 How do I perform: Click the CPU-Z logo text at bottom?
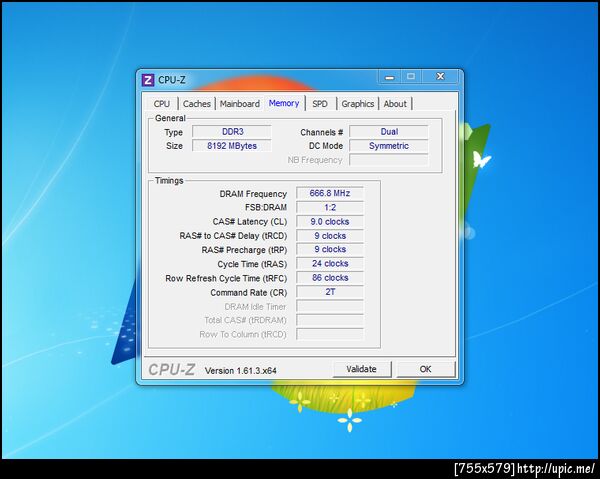pos(172,370)
